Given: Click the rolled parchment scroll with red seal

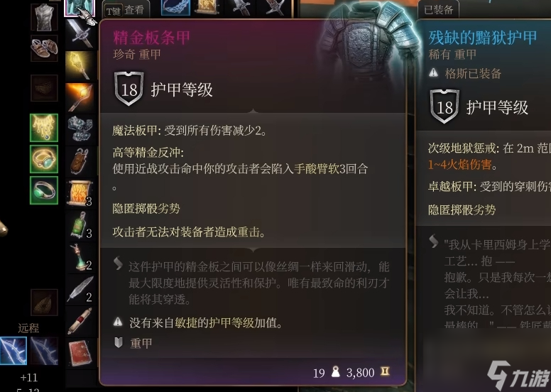Looking at the screenshot, I should pos(80,321).
